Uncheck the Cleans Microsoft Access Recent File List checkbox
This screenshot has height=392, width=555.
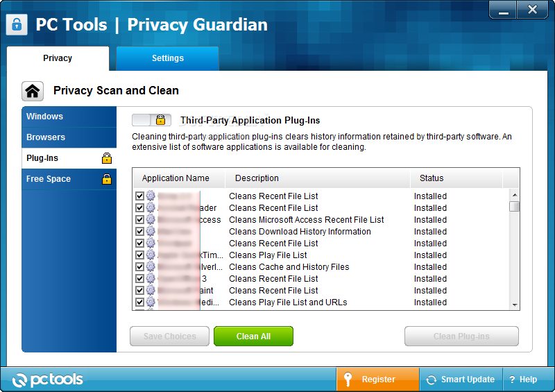click(139, 219)
